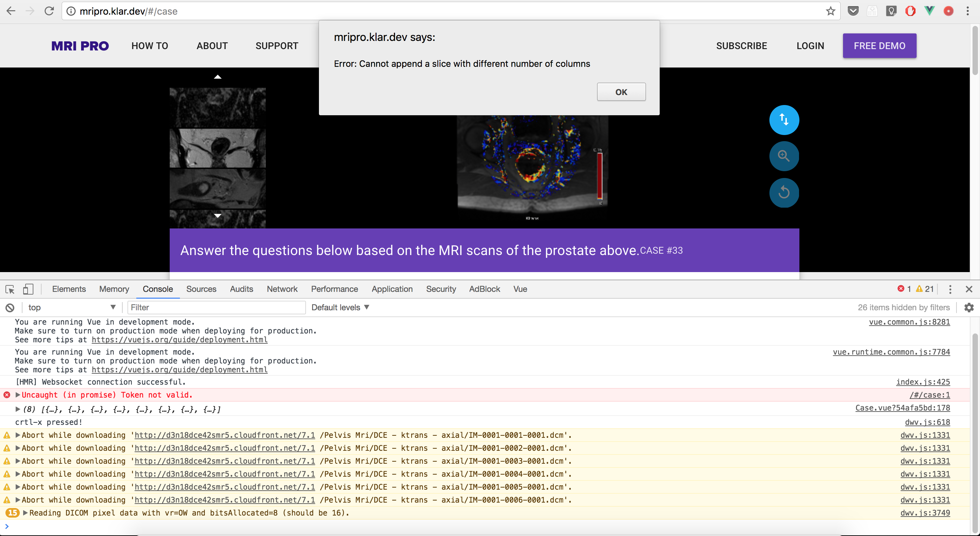Open the Vue devtools tab
Image resolution: width=980 pixels, height=536 pixels.
520,289
